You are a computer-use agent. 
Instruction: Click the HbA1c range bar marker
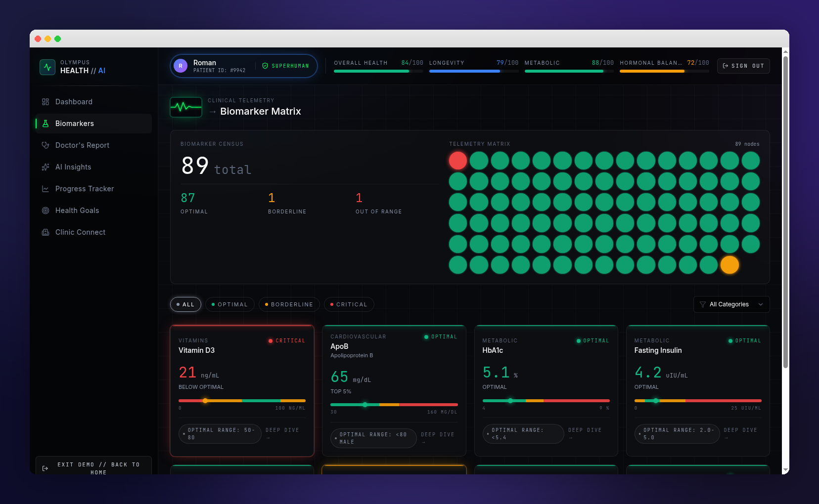click(x=510, y=401)
